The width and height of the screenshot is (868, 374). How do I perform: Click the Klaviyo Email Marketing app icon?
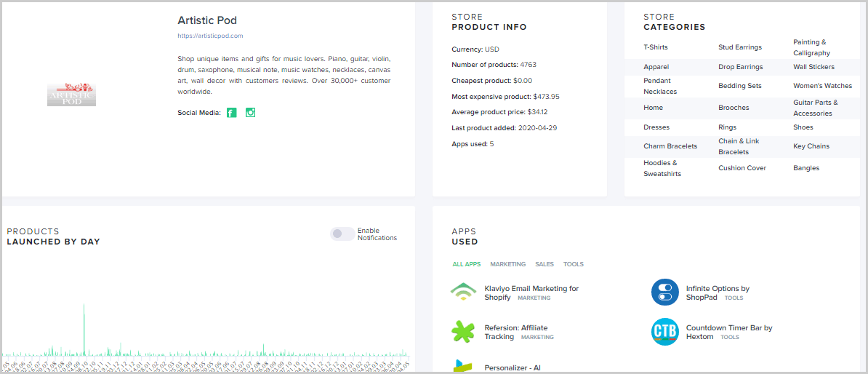point(463,292)
